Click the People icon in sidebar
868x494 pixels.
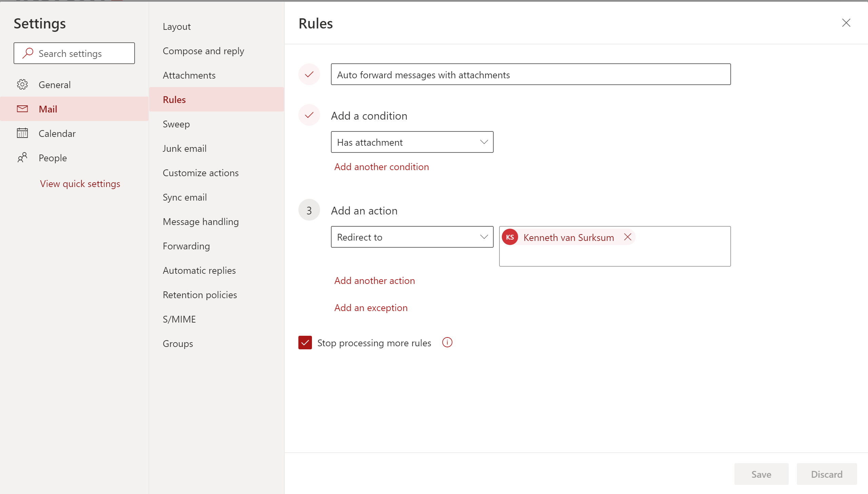22,158
